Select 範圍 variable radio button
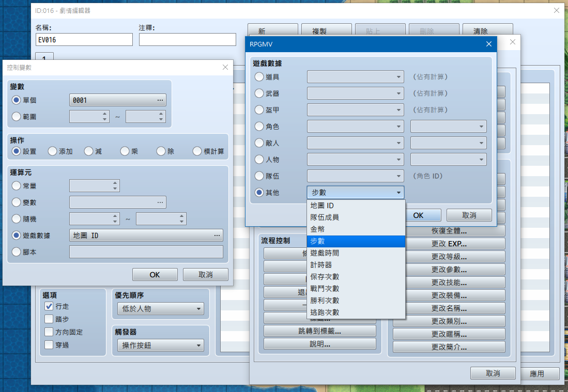The width and height of the screenshot is (568, 392). (17, 117)
